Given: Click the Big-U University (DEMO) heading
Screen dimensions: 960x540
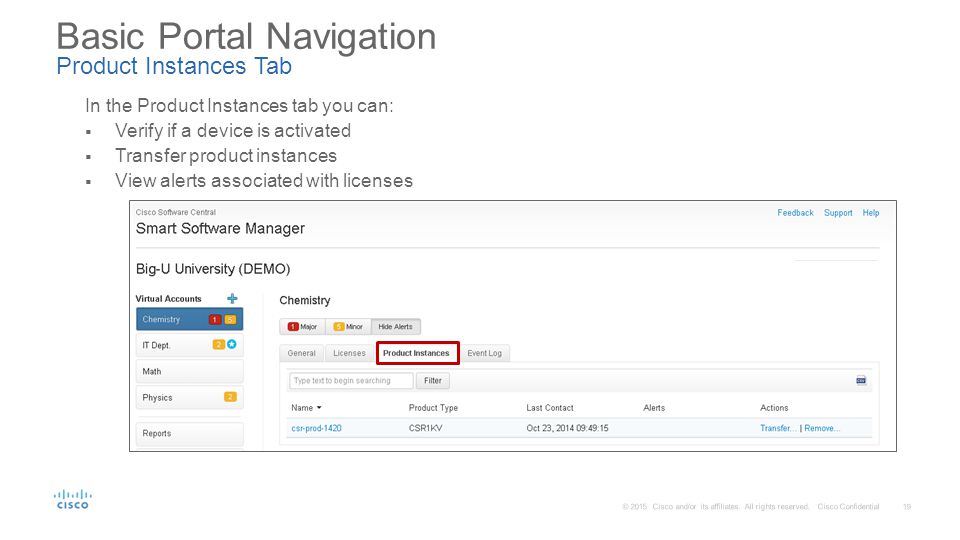Looking at the screenshot, I should (213, 269).
